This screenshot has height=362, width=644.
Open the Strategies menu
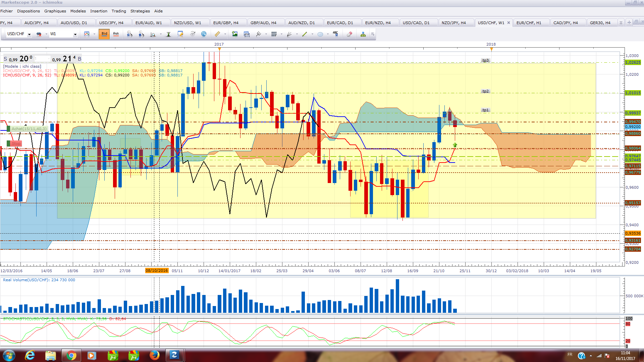140,11
